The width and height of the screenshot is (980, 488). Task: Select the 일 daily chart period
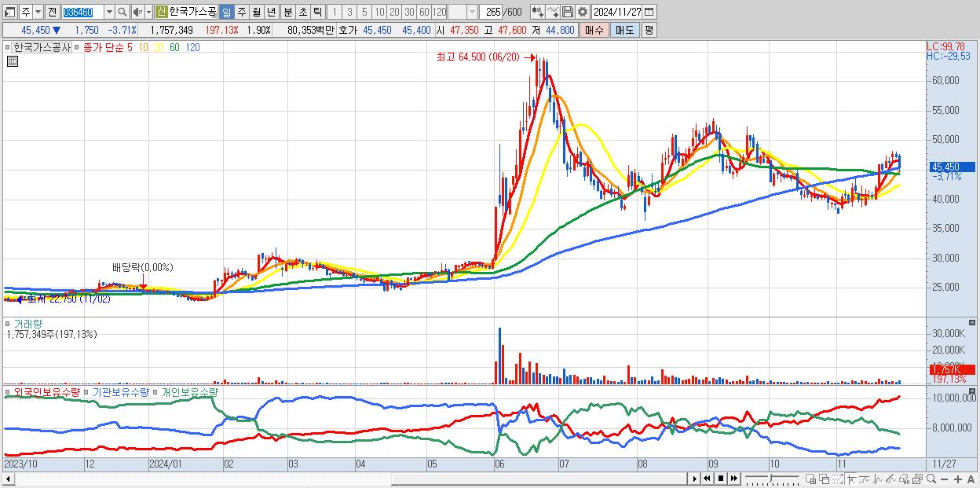tap(226, 12)
